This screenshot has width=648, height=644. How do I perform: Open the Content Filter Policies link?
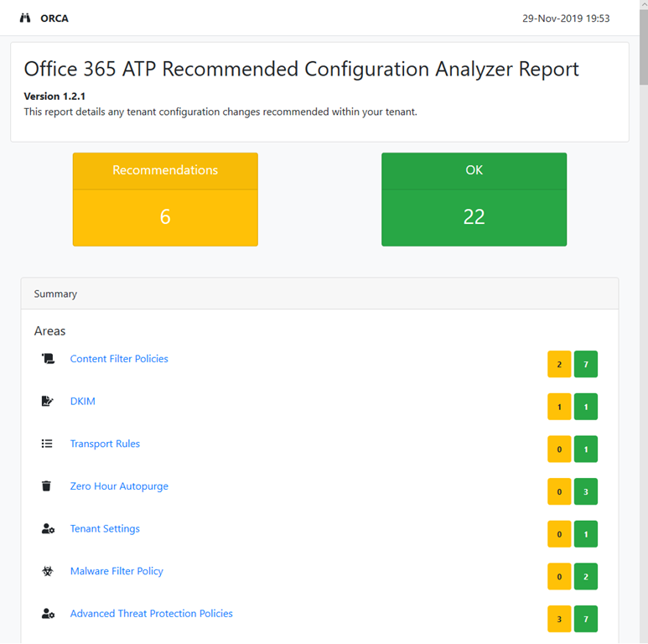click(119, 359)
